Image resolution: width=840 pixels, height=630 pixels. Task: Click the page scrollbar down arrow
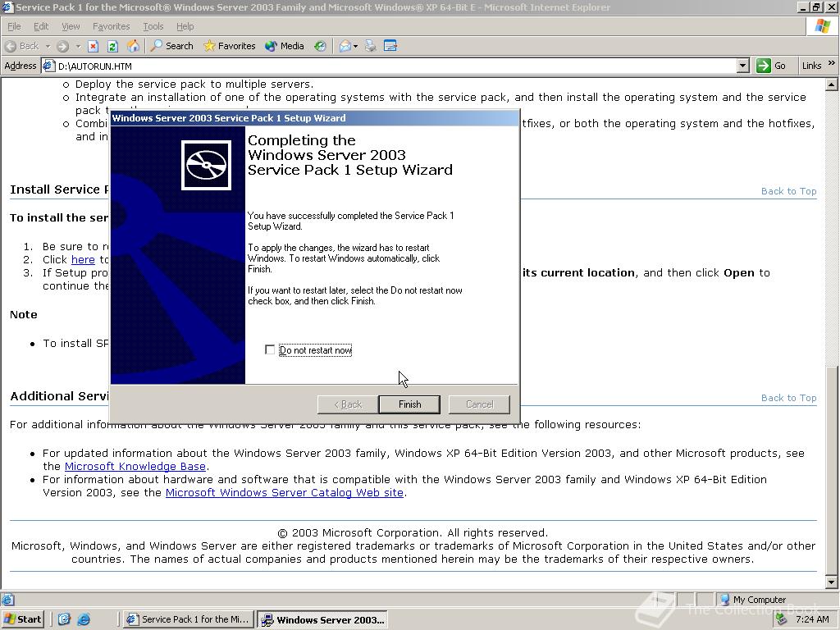[832, 582]
